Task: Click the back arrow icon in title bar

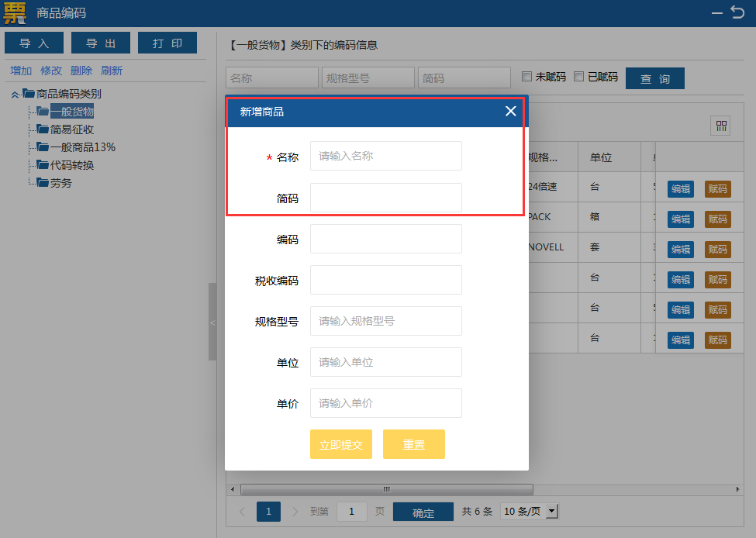Action: (x=737, y=12)
